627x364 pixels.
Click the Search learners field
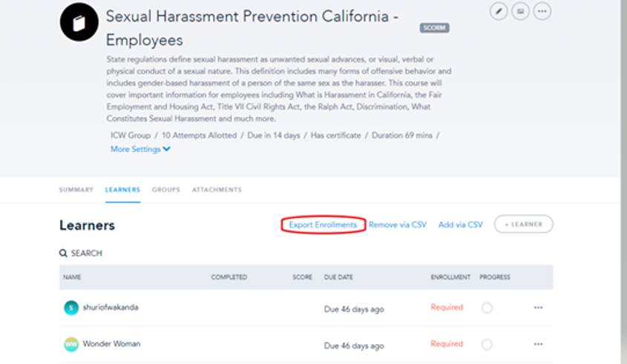[x=87, y=254]
